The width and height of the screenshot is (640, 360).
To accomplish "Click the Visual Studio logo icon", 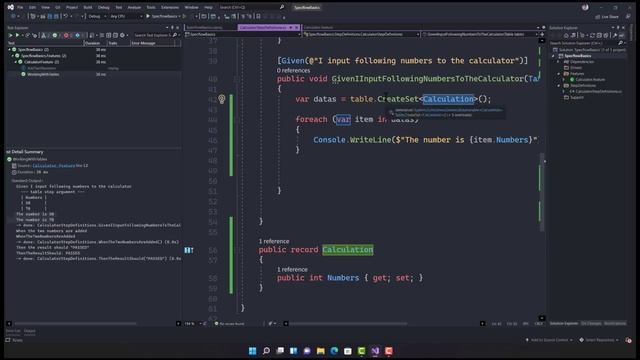I will (x=11, y=7).
